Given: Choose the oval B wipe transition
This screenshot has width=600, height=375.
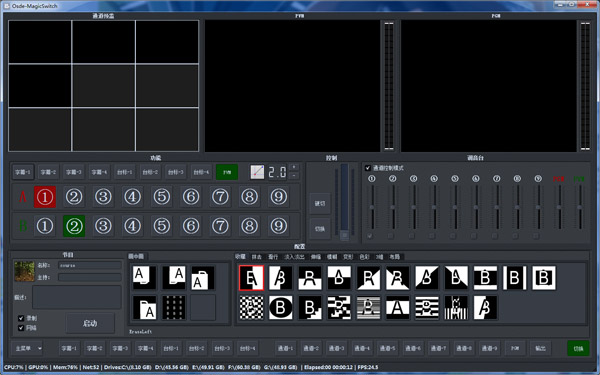Looking at the screenshot, I should [x=280, y=308].
